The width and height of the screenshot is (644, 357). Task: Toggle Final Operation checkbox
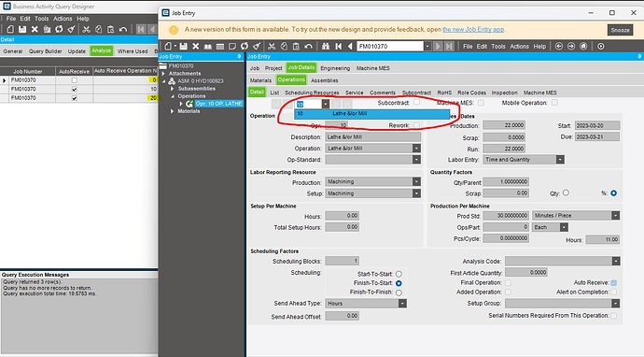[508, 282]
